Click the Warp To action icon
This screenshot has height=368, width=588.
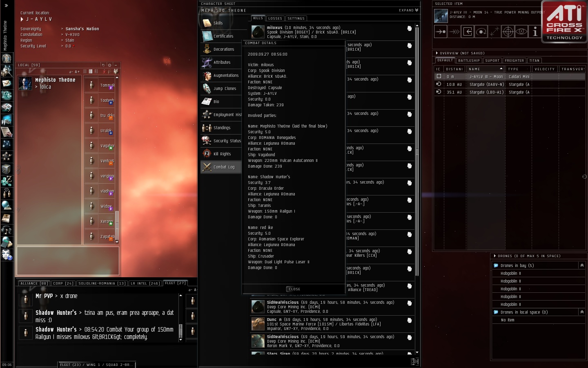pos(454,31)
